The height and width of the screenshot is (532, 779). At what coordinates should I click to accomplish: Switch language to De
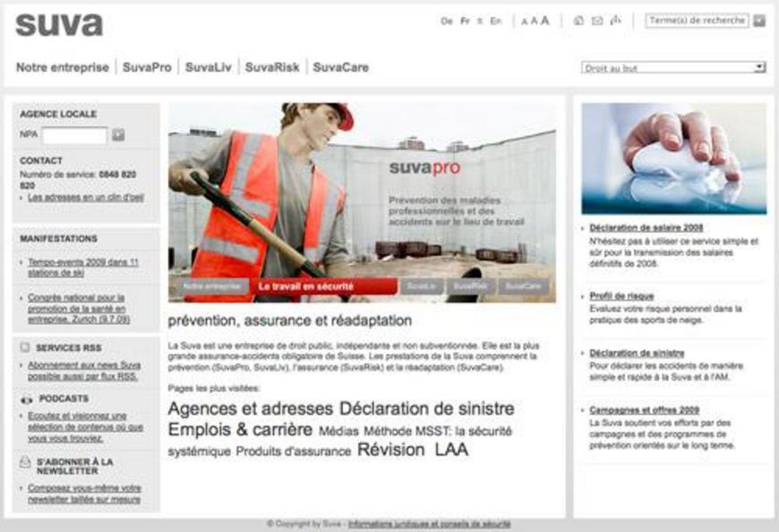pos(447,21)
